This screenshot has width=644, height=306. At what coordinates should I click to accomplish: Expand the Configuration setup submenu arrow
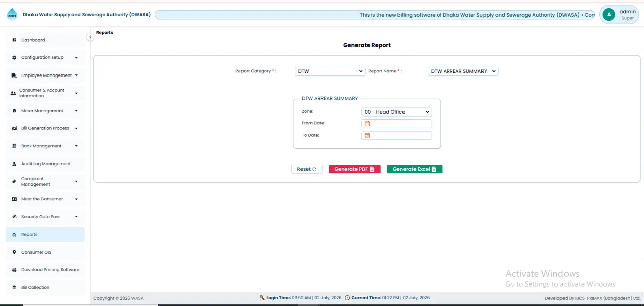point(76,58)
